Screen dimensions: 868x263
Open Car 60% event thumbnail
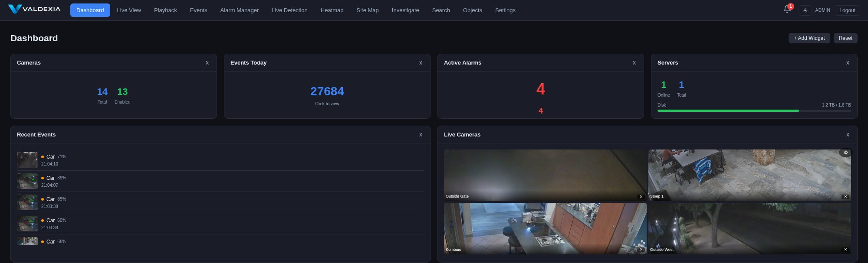pyautogui.click(x=27, y=224)
